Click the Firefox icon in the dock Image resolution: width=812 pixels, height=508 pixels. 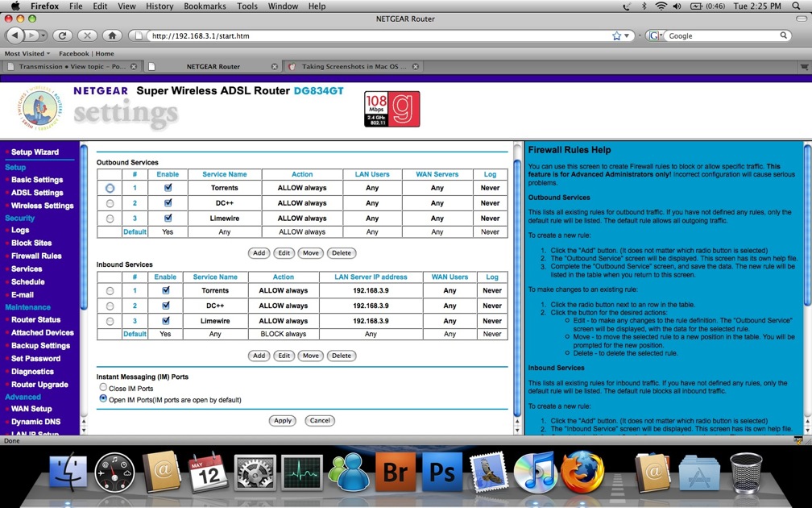(582, 472)
